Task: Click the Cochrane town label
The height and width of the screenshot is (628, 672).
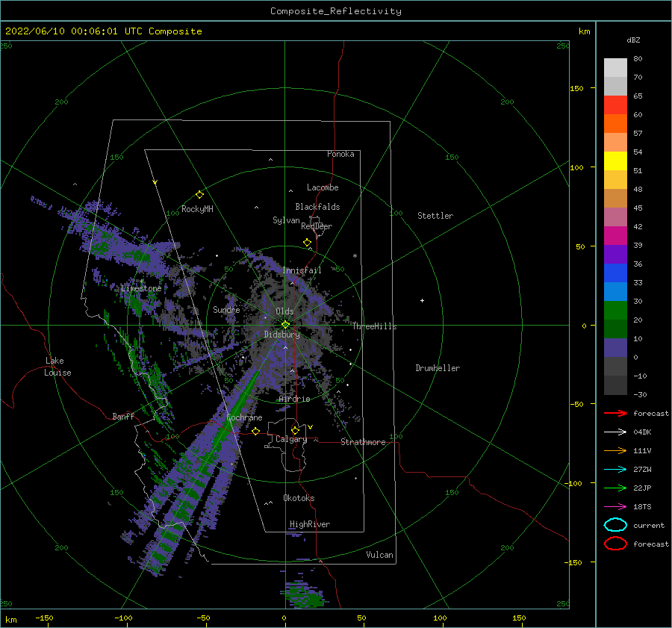Action: (244, 417)
